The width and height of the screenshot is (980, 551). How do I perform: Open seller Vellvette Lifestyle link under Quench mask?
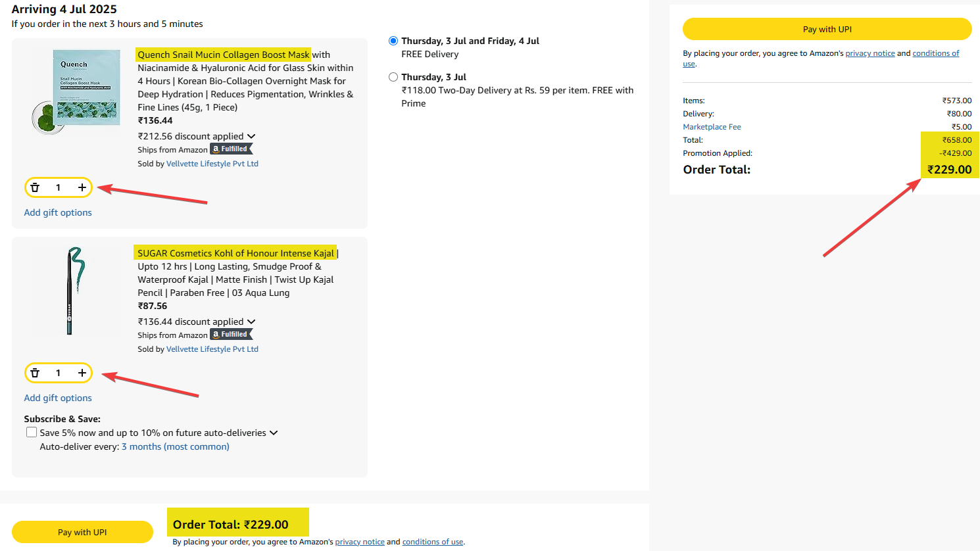(212, 164)
